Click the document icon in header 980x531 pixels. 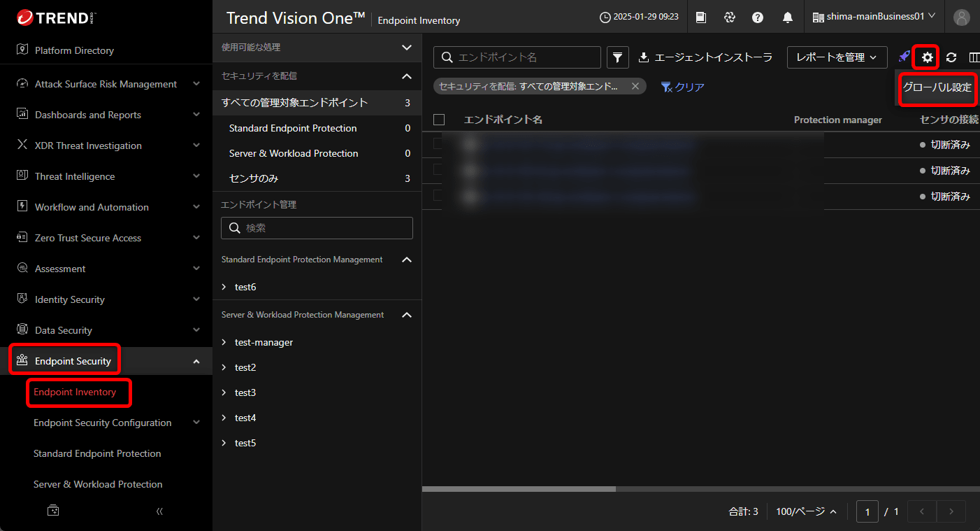coord(702,17)
